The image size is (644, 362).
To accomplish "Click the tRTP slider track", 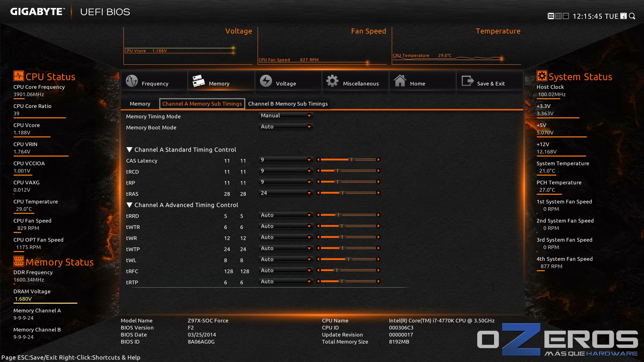I will point(348,282).
